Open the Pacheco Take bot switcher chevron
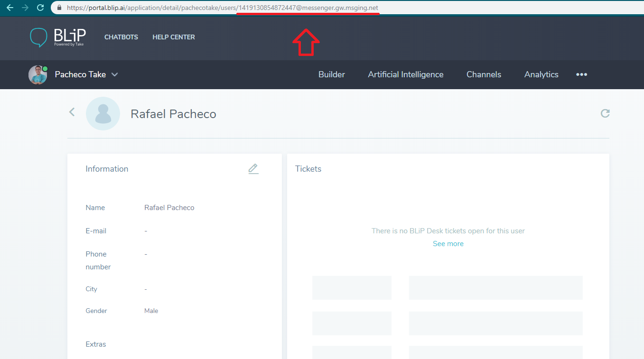 click(114, 74)
